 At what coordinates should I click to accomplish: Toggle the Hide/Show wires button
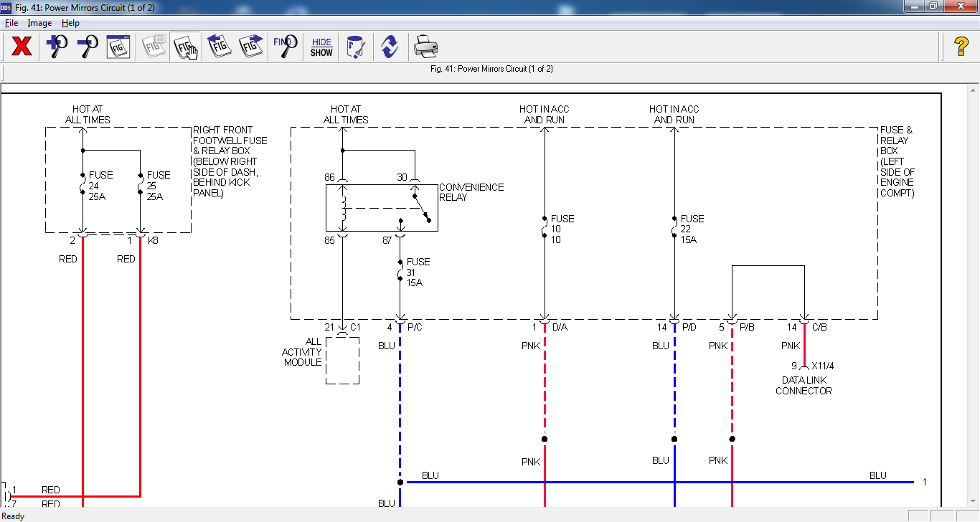tap(321, 47)
